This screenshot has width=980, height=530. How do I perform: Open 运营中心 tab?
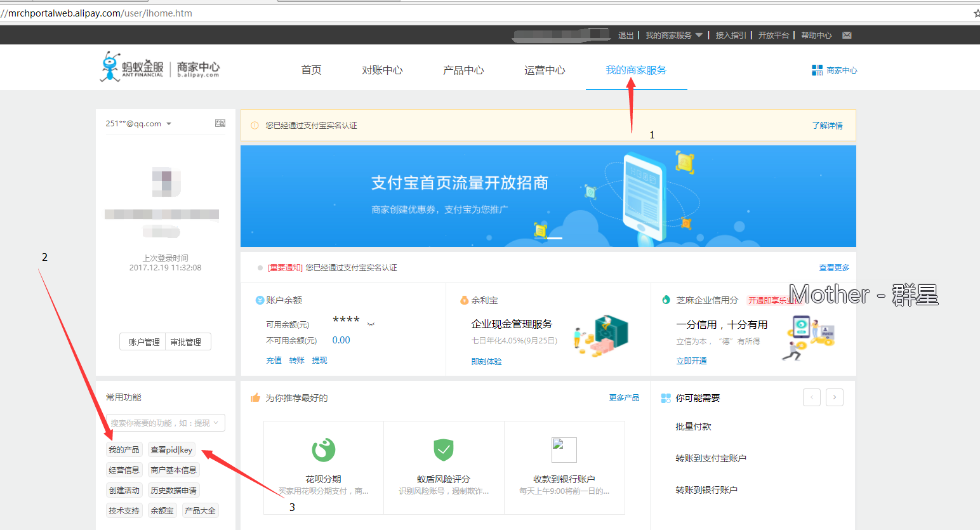coord(545,70)
